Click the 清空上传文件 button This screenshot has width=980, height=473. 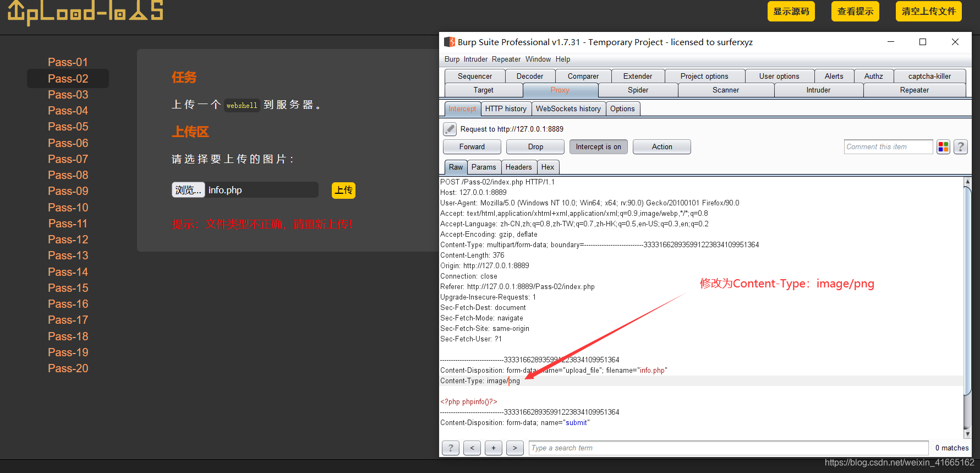(x=929, y=11)
